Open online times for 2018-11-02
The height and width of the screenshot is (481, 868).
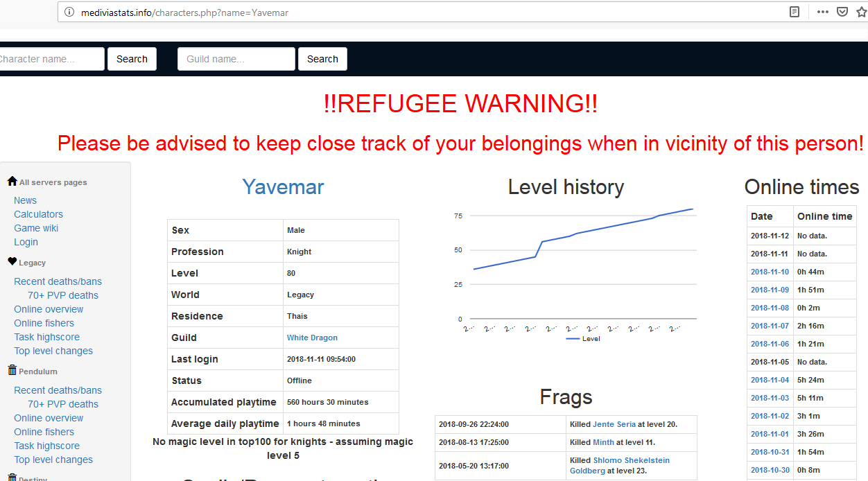(x=770, y=416)
